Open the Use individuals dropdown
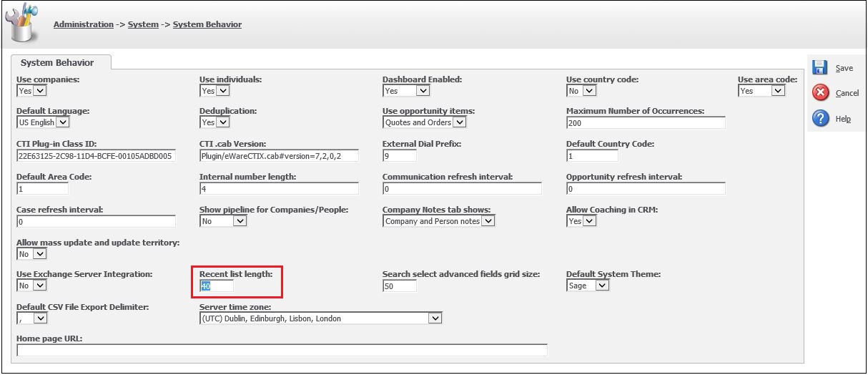Screen dimensions: 868x375 pos(214,90)
